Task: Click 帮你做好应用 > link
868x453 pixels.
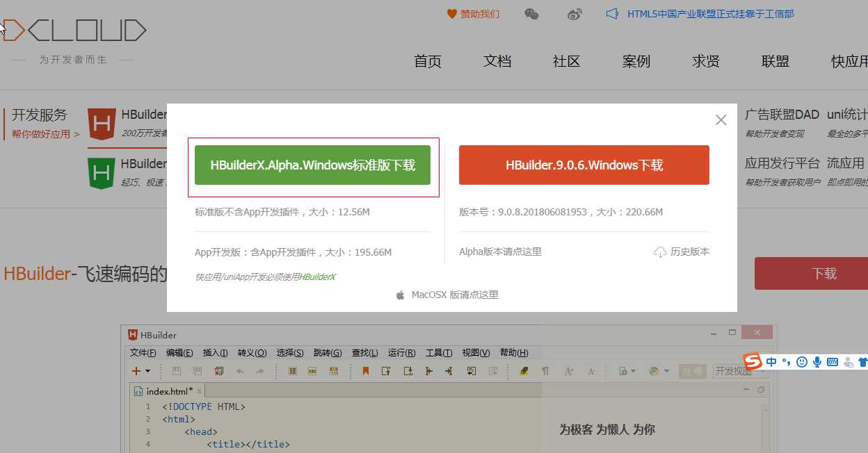Action: [46, 134]
